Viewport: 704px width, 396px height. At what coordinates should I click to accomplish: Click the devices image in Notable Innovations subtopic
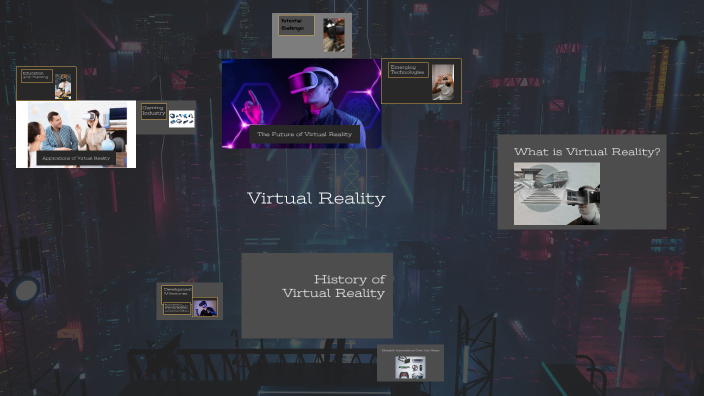pos(410,367)
